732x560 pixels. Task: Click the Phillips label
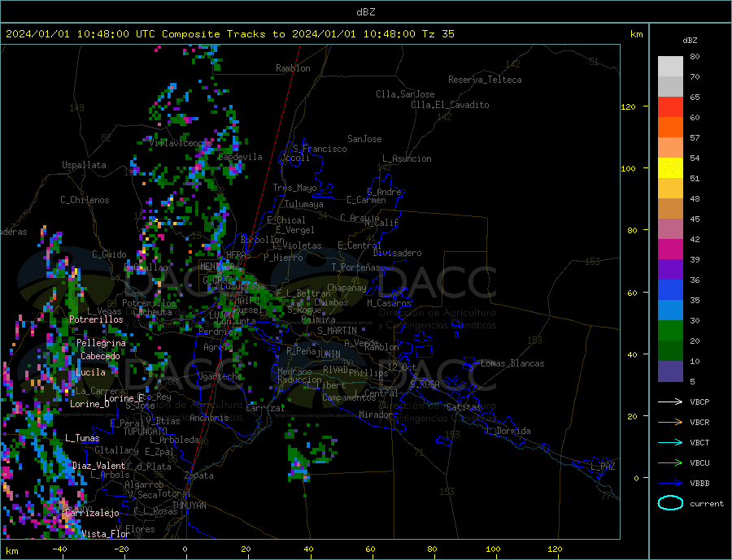coord(368,373)
